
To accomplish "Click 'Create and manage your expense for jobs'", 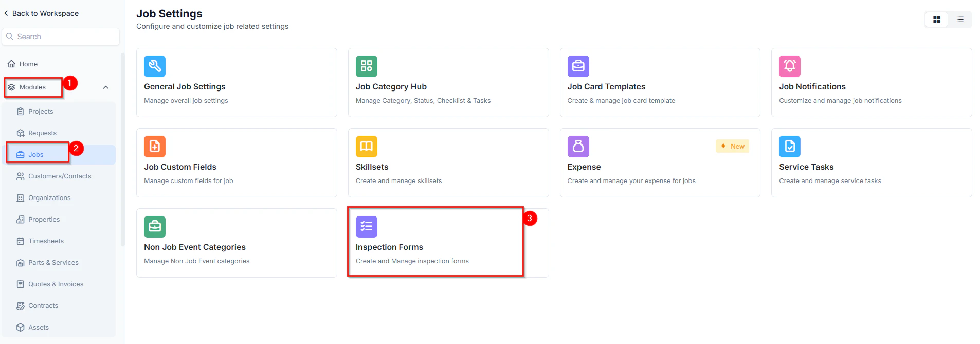I will 631,181.
